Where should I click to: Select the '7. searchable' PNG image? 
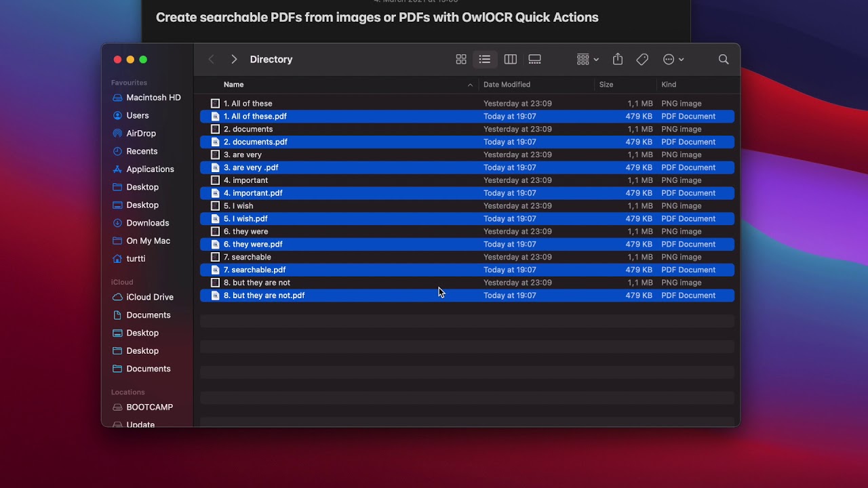coord(467,258)
